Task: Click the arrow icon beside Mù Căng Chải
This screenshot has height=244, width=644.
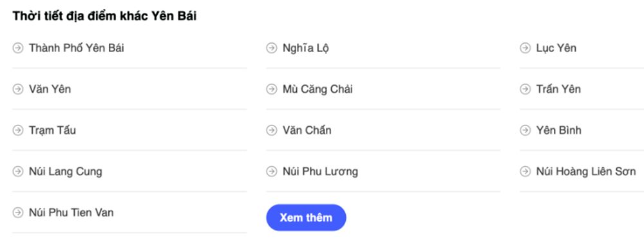Action: (x=272, y=89)
